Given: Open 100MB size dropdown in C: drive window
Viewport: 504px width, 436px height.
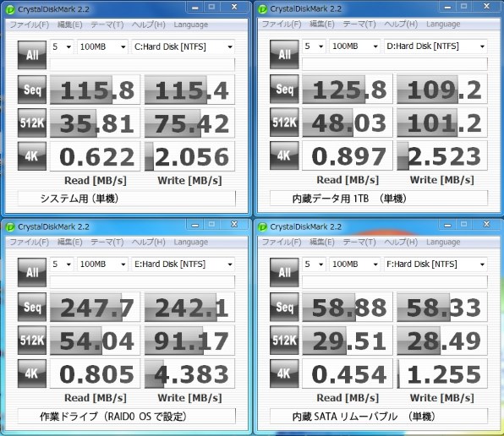Looking at the screenshot, I should coord(102,46).
